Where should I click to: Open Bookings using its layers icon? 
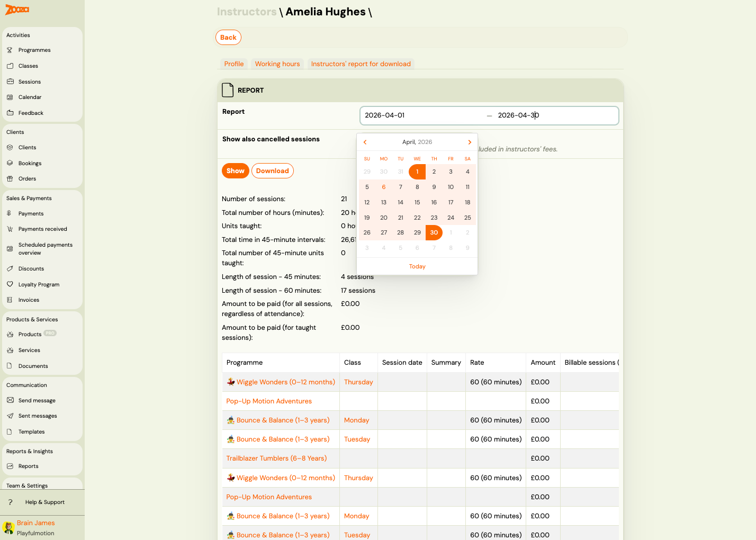(x=10, y=164)
